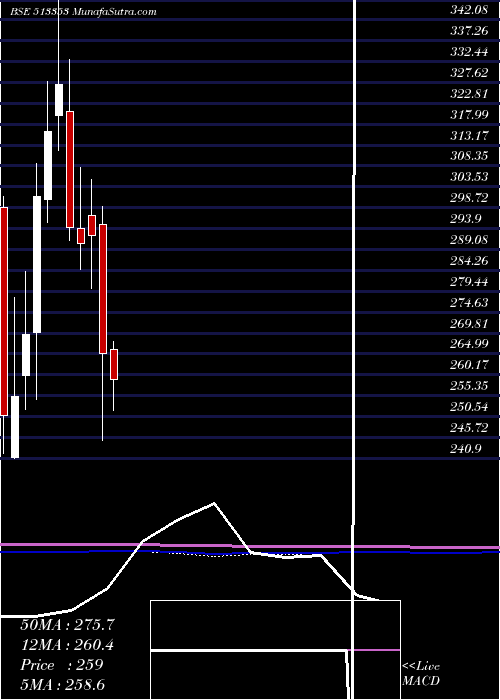500x700 pixels.
Task: Click the 303.53 price axis label
Action: click(468, 177)
